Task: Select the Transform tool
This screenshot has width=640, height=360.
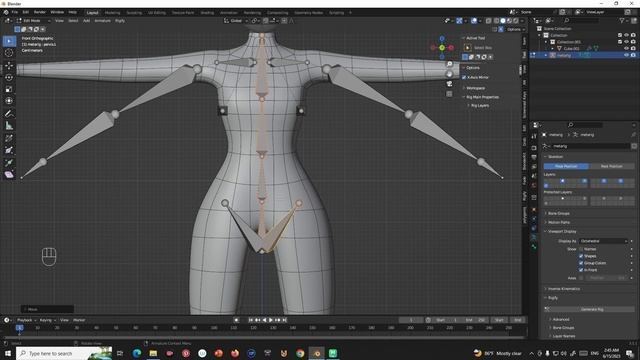Action: pos(9,101)
